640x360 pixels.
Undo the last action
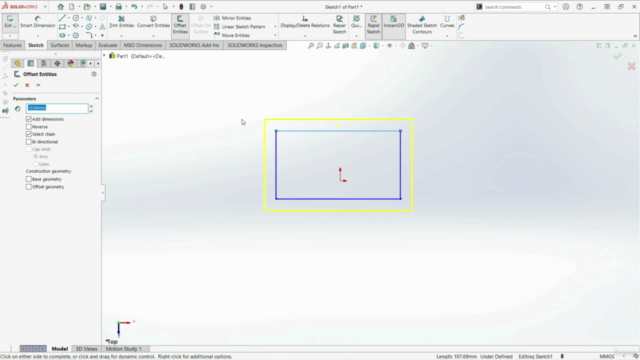pos(134,7)
